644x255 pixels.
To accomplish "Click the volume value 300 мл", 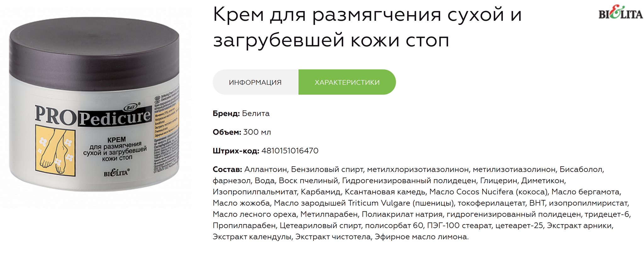I will (257, 132).
